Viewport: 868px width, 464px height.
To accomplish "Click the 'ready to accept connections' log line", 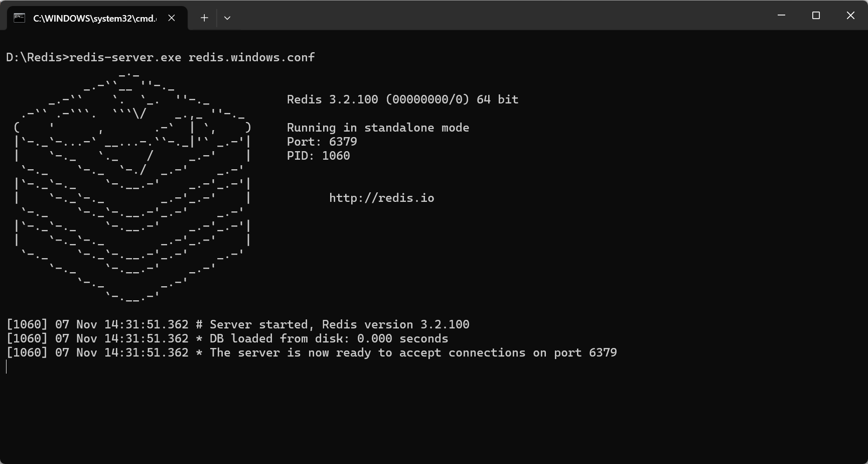I will 312,353.
